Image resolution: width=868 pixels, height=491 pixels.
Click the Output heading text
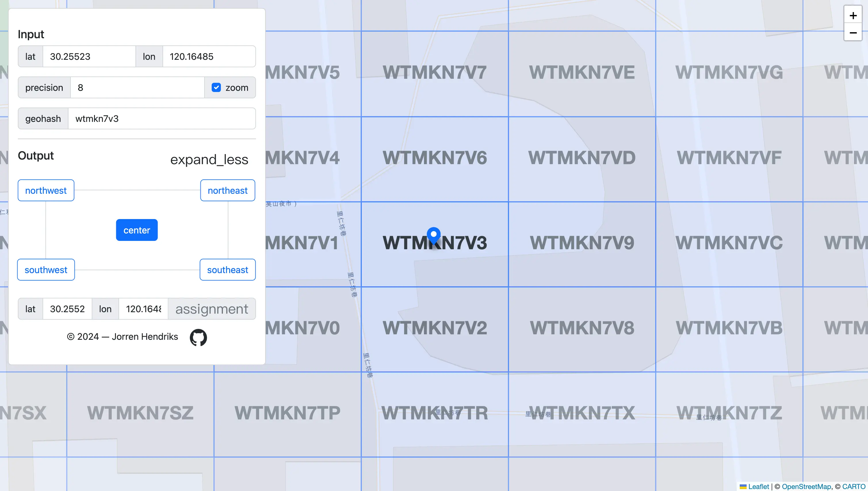tap(36, 156)
